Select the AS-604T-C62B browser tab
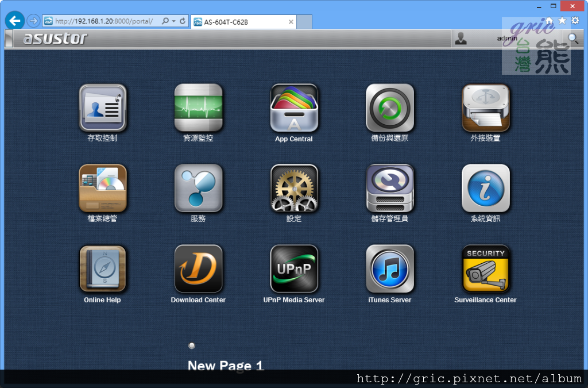Image resolution: width=588 pixels, height=388 pixels. click(243, 22)
